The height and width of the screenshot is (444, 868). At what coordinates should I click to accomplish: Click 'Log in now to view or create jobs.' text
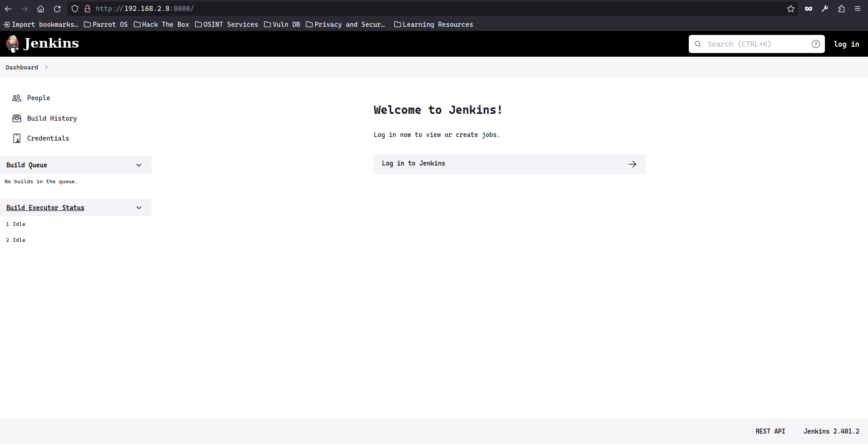click(x=436, y=135)
